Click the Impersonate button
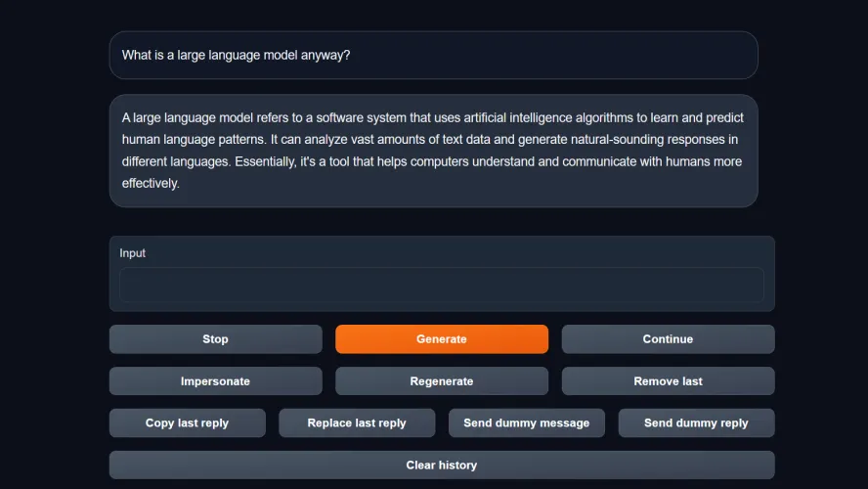The width and height of the screenshot is (868, 489). [215, 381]
